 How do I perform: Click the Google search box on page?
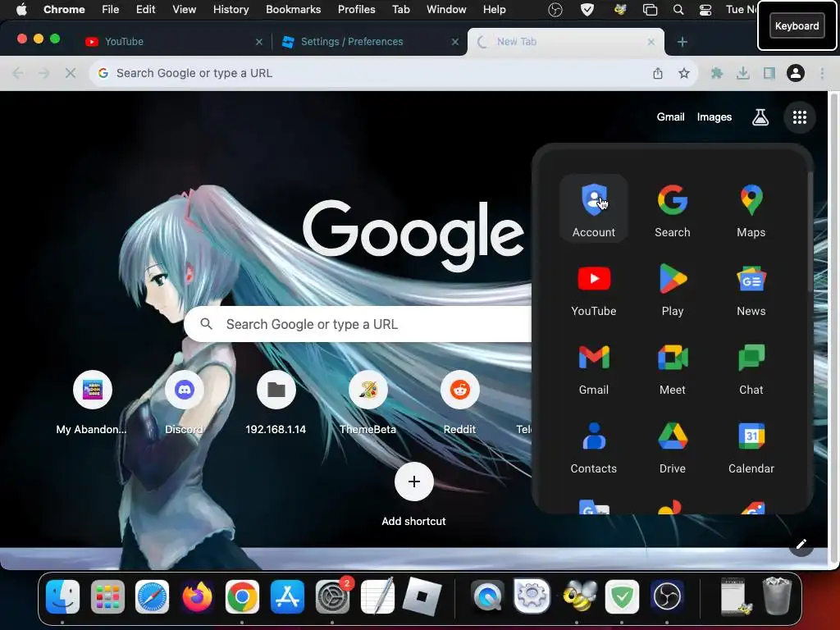358,324
